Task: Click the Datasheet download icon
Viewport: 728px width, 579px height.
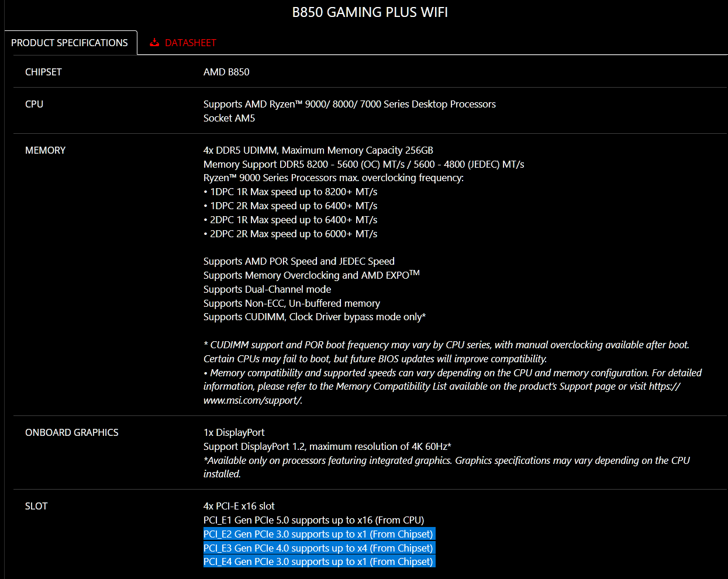Action: [x=154, y=43]
